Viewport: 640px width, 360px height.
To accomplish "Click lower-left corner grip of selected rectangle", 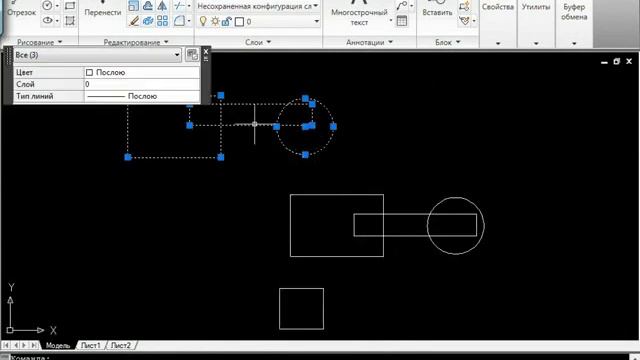I will (128, 157).
